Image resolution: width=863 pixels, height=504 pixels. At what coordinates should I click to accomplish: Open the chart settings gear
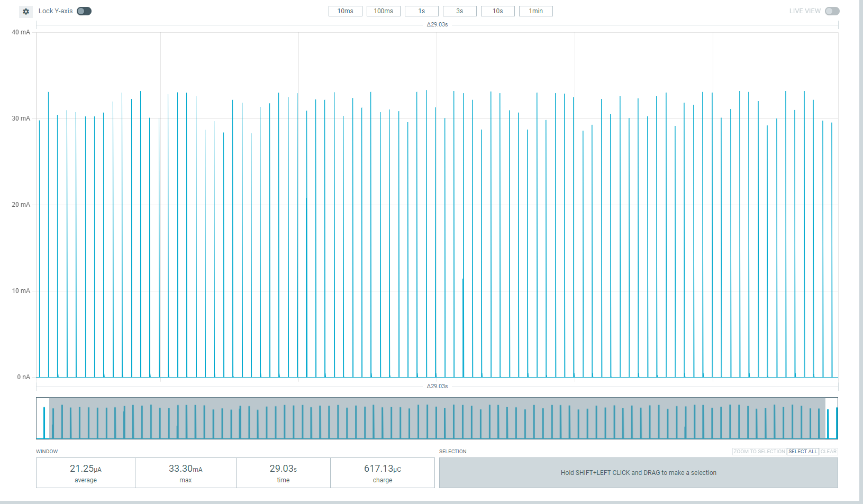click(x=26, y=11)
